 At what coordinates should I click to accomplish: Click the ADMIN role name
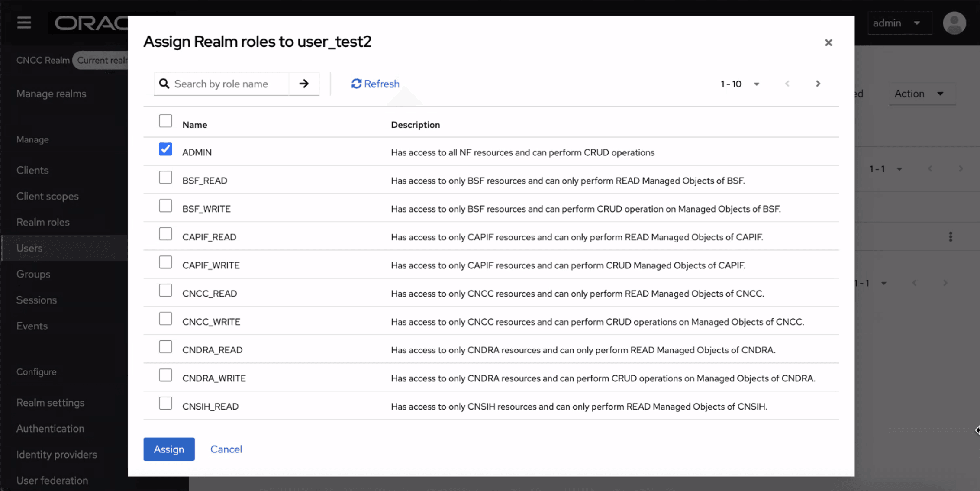coord(197,152)
